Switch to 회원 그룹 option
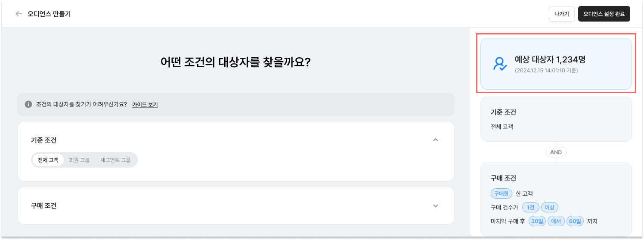The height and width of the screenshot is (240, 644). click(x=79, y=160)
